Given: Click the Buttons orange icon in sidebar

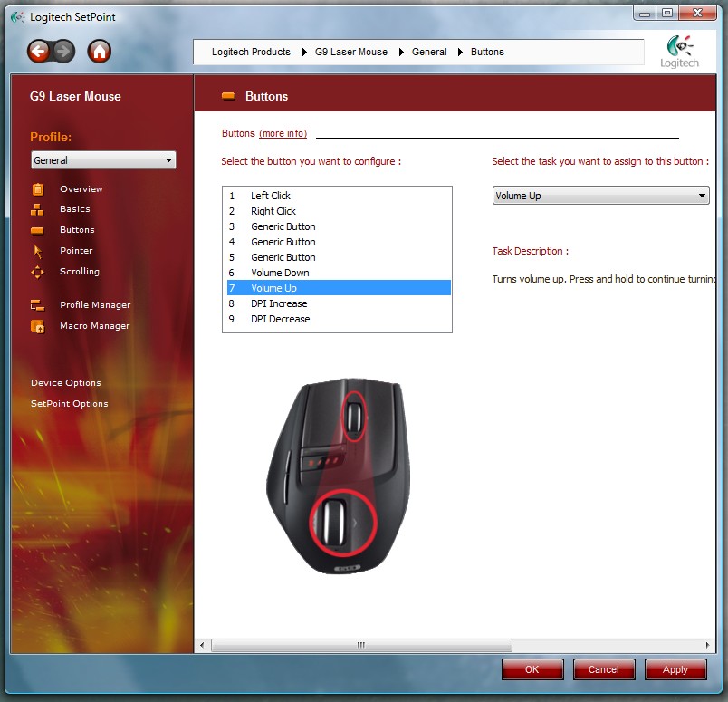Looking at the screenshot, I should point(37,230).
